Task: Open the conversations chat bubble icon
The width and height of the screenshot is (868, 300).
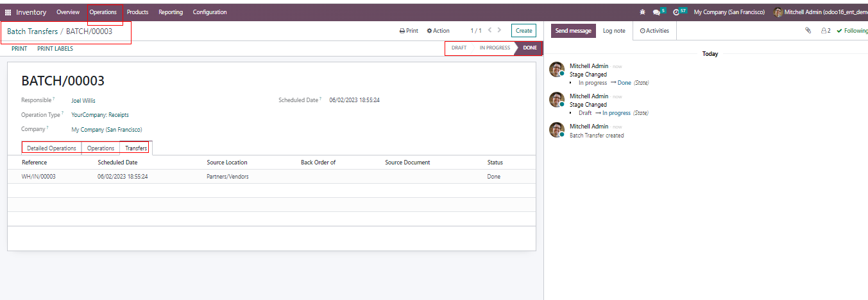Action: pyautogui.click(x=656, y=12)
